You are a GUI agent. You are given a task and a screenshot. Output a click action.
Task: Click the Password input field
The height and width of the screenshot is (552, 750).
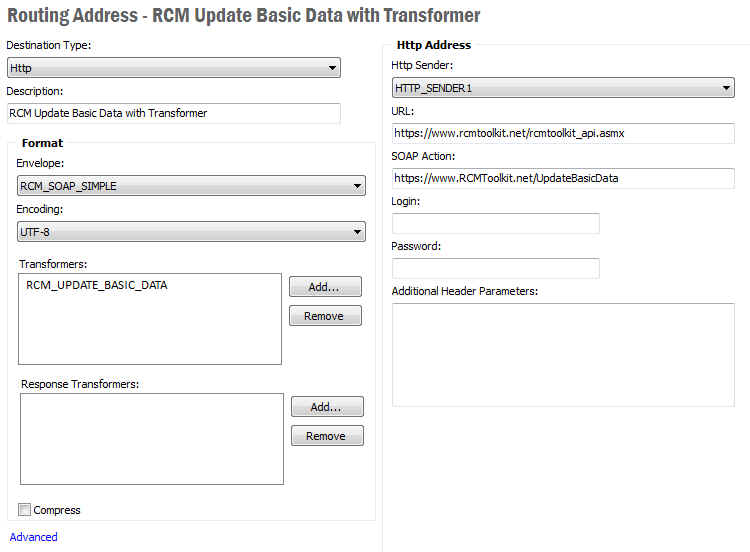[x=495, y=268]
